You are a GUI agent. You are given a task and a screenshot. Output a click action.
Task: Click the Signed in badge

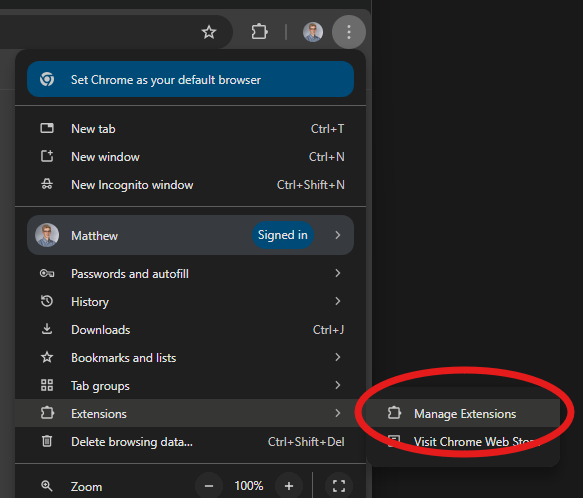tap(283, 235)
